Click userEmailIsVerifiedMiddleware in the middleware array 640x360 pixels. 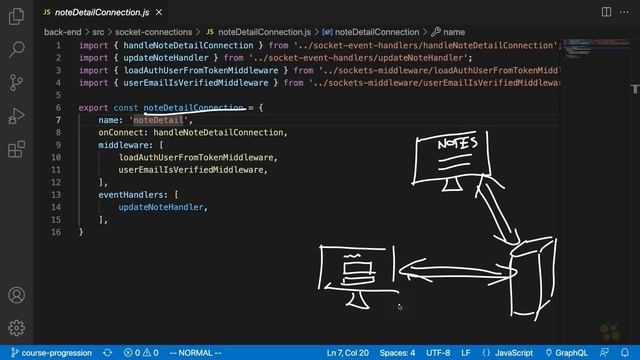tap(191, 170)
